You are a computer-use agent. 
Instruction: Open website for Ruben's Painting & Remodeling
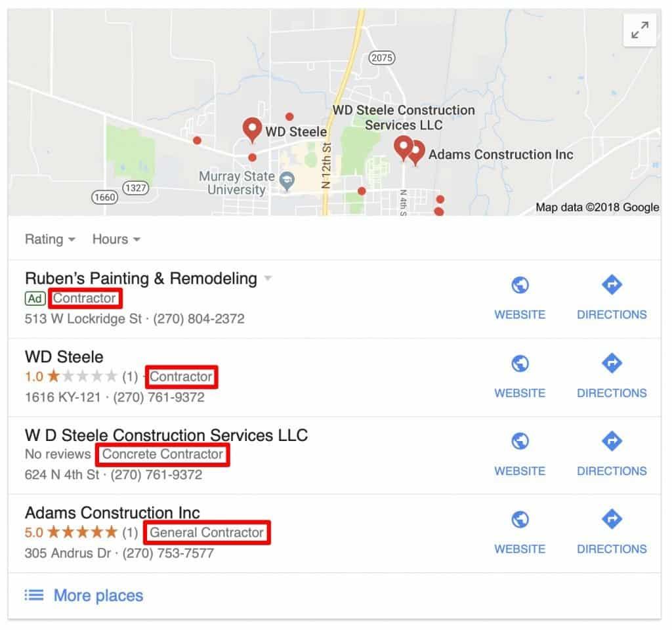pos(520,299)
